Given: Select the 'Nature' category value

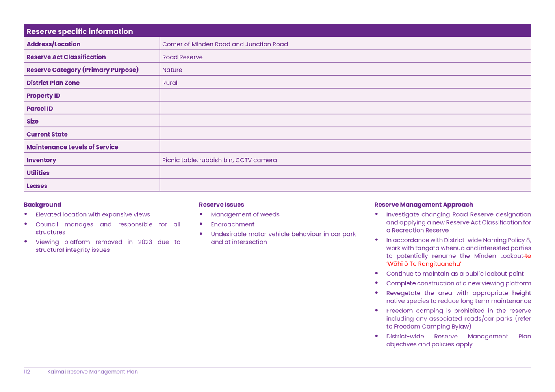Looking at the screenshot, I should pyautogui.click(x=172, y=70).
